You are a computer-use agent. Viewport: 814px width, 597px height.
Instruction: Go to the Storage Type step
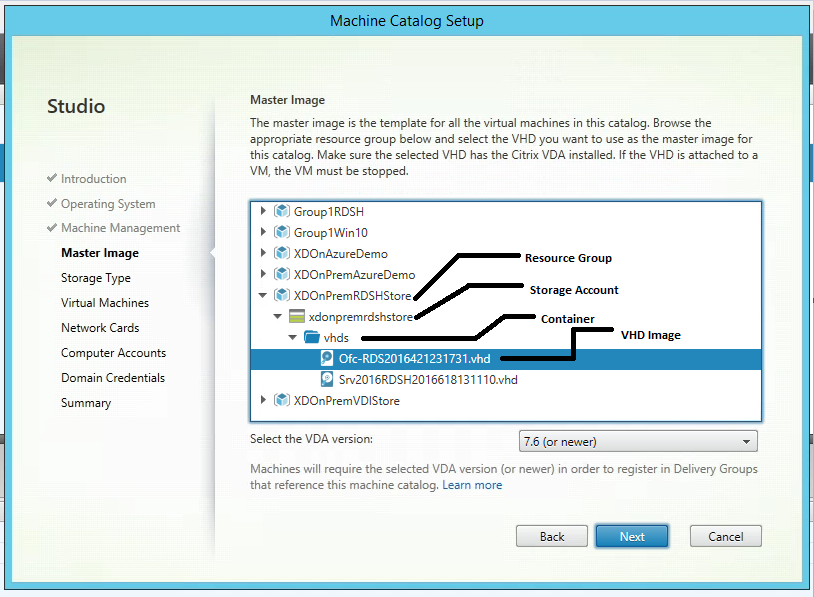(x=96, y=278)
